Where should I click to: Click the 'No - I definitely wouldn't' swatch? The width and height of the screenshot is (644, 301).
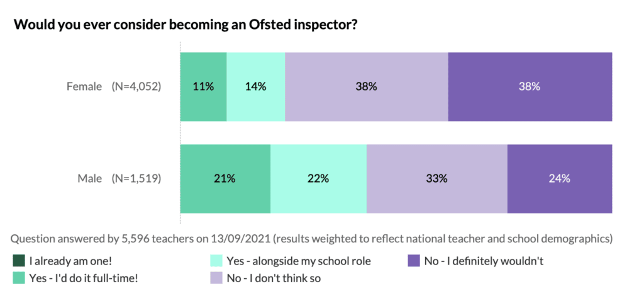(413, 259)
